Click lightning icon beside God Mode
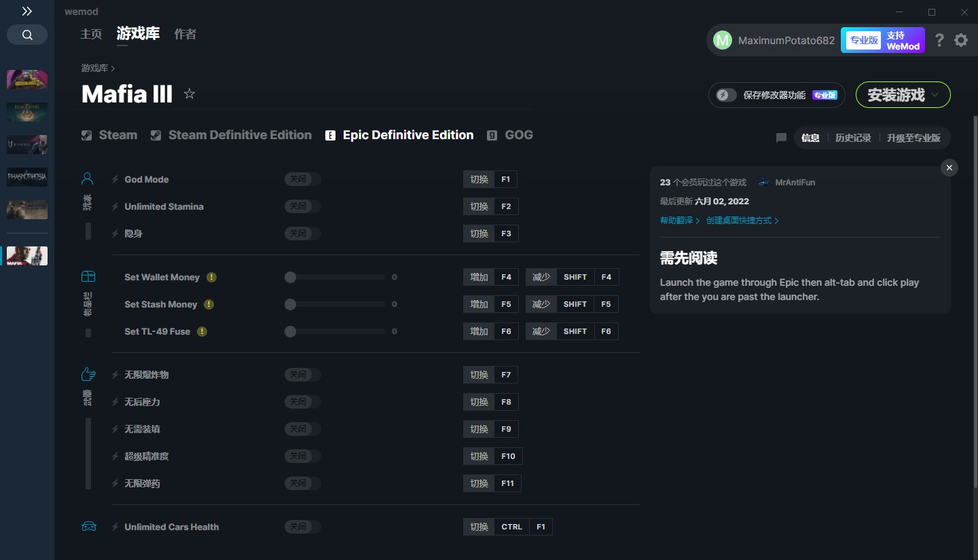978x560 pixels. (x=115, y=179)
